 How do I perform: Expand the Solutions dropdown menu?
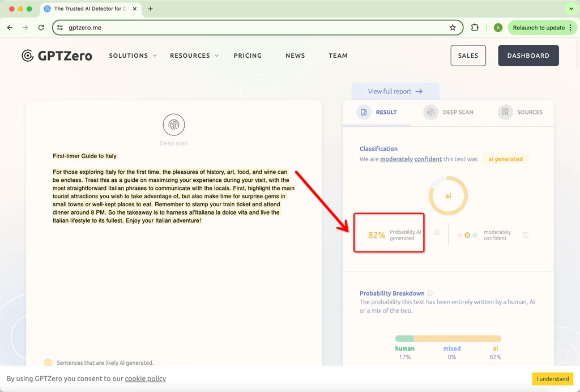(x=133, y=56)
